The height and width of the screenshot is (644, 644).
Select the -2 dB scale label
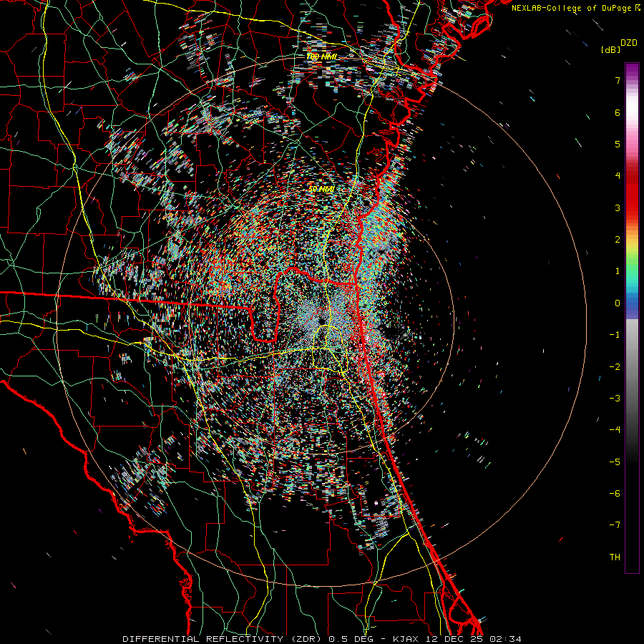(615, 367)
